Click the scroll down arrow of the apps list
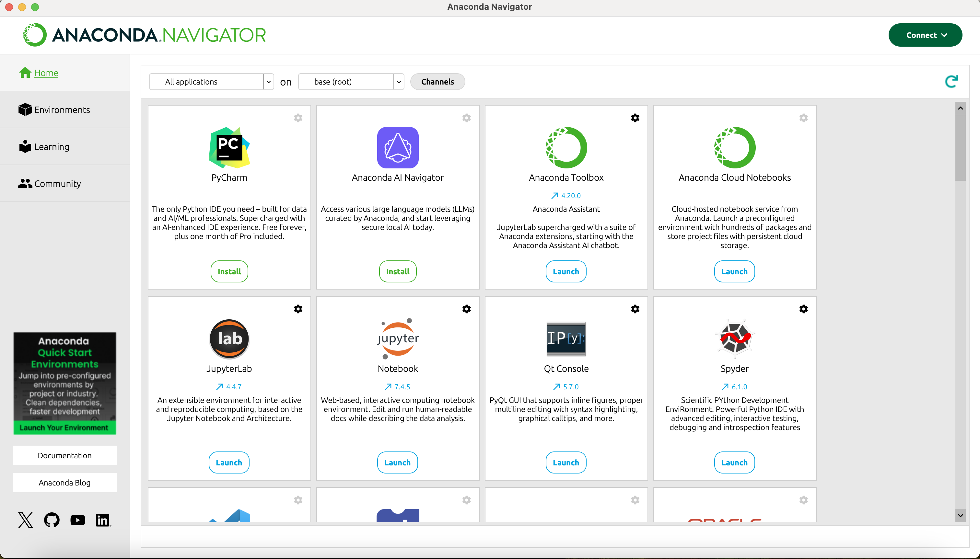980x559 pixels. (960, 516)
